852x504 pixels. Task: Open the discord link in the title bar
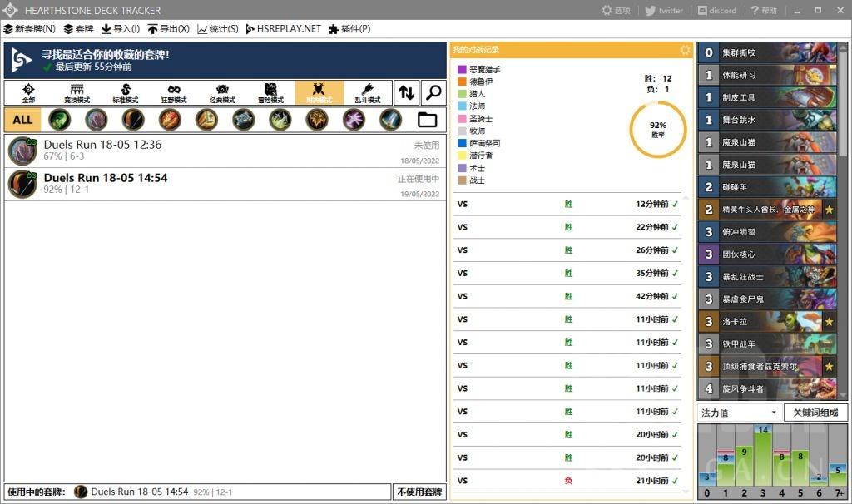tap(717, 10)
